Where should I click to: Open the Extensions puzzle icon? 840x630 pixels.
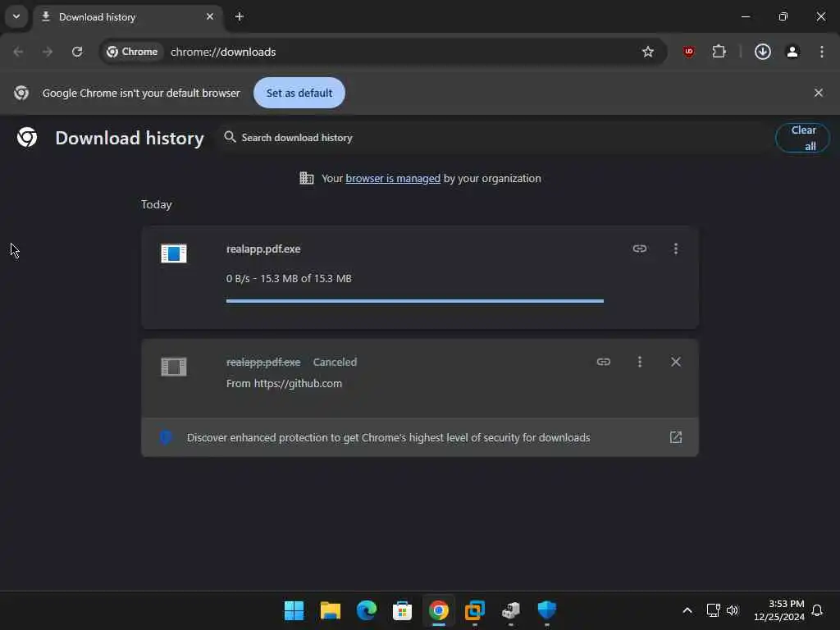coord(719,52)
